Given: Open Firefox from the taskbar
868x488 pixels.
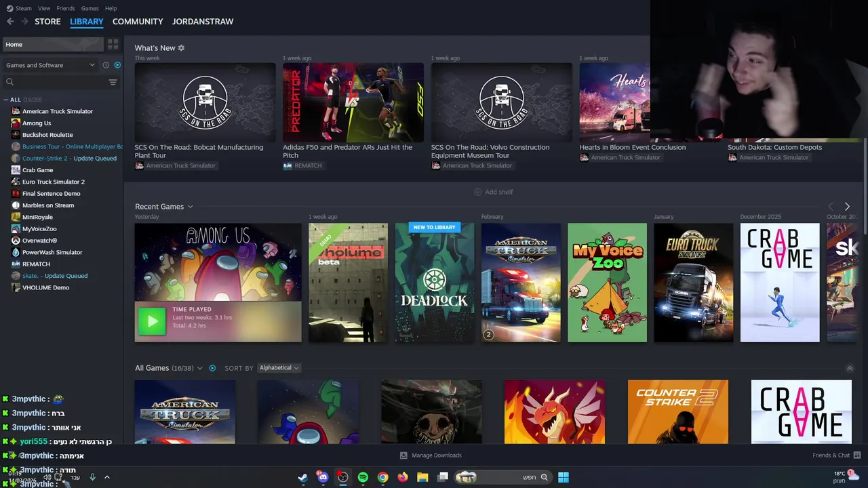Looking at the screenshot, I should click(x=403, y=477).
